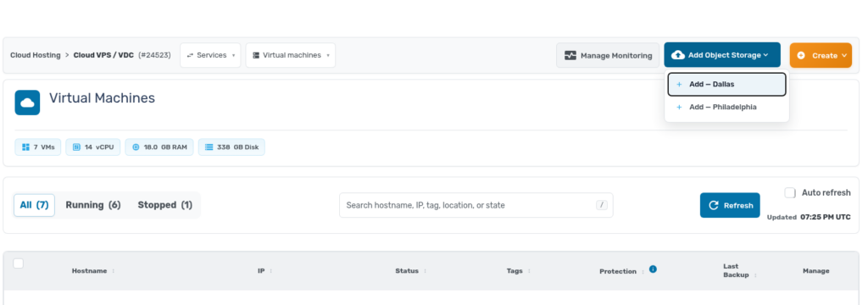The width and height of the screenshot is (868, 305).
Task: Click the cloud upload icon on Add Object Storage
Action: click(677, 55)
